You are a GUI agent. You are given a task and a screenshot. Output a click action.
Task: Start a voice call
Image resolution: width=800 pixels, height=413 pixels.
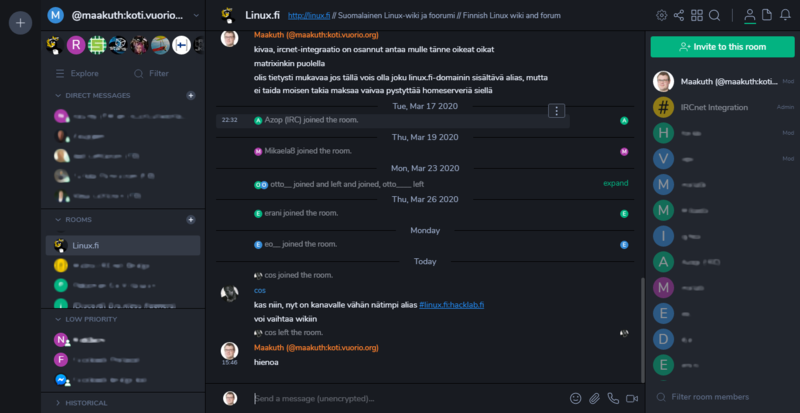(613, 398)
